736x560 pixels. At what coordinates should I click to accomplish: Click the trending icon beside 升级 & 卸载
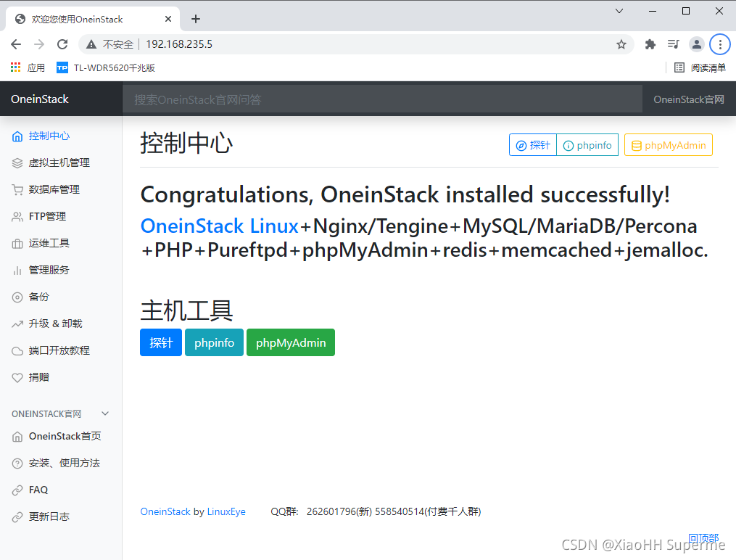click(x=17, y=324)
